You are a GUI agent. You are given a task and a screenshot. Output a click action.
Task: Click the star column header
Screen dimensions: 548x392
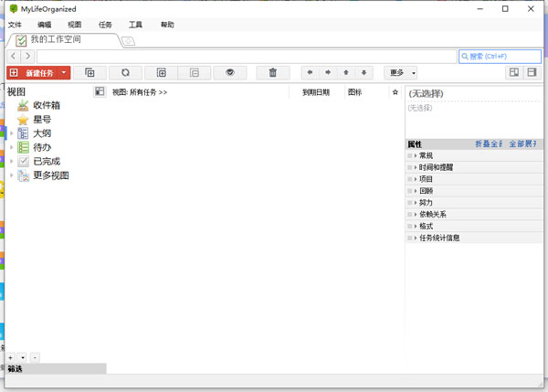click(395, 92)
